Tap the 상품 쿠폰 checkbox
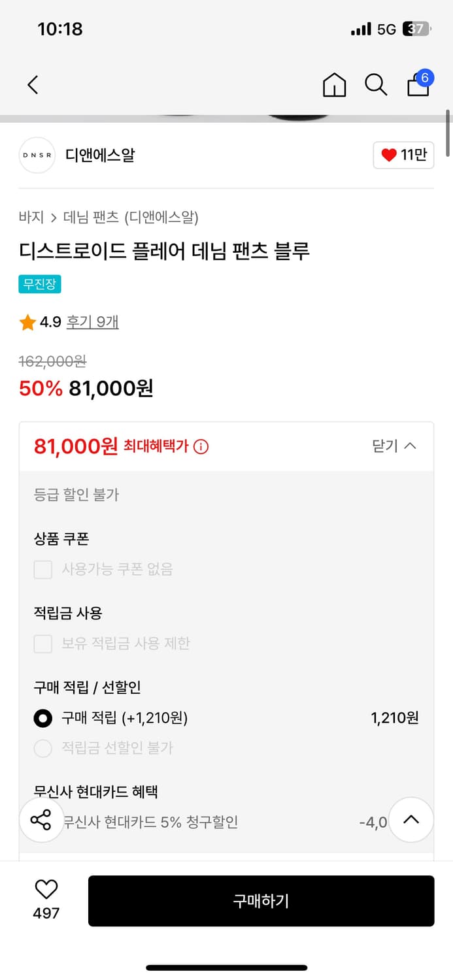 42,570
